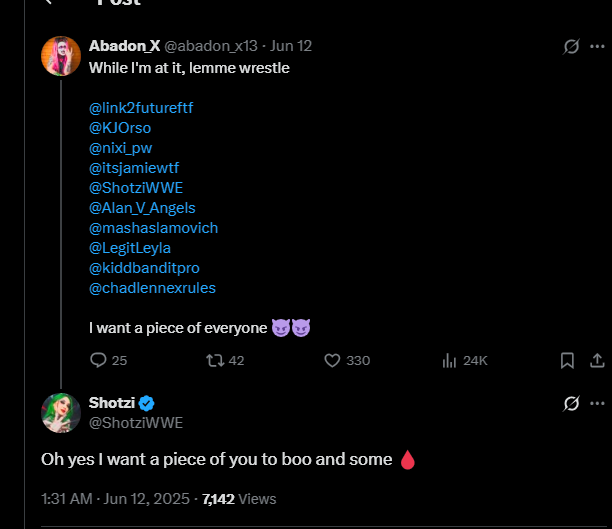Open more options for Shotzi's post
612x529 pixels.
click(598, 403)
